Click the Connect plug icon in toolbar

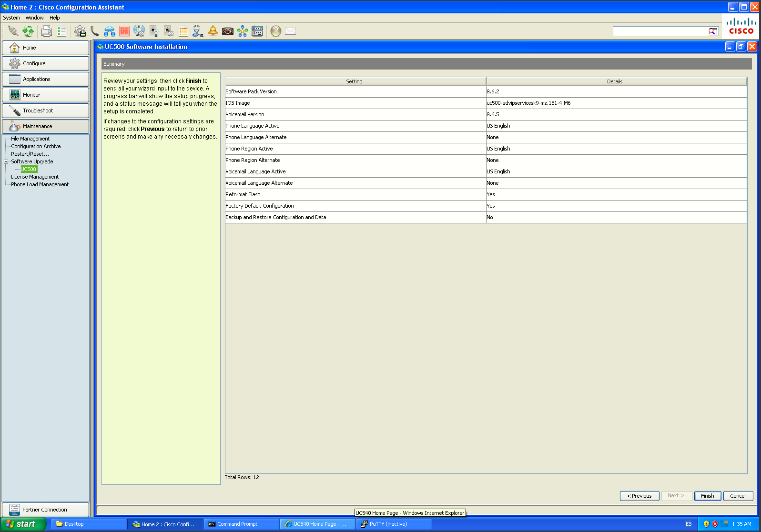pyautogui.click(x=13, y=31)
